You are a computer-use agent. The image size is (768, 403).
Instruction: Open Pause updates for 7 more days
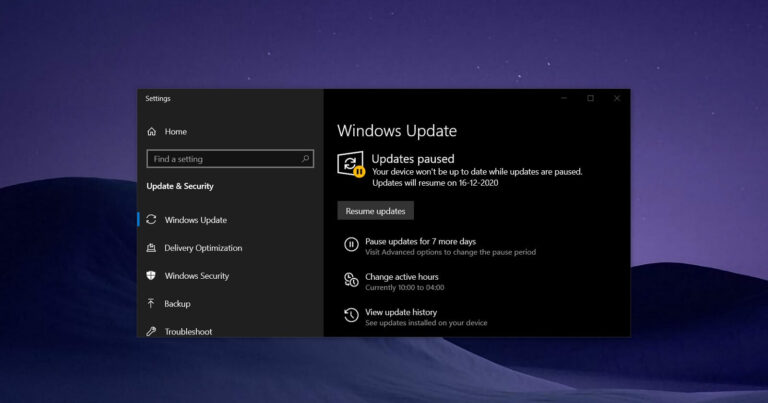[x=420, y=242]
